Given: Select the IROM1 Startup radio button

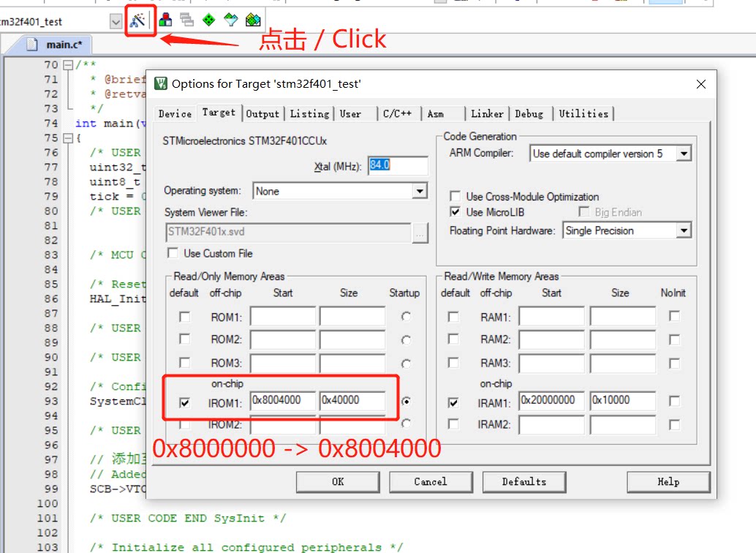Looking at the screenshot, I should 406,401.
